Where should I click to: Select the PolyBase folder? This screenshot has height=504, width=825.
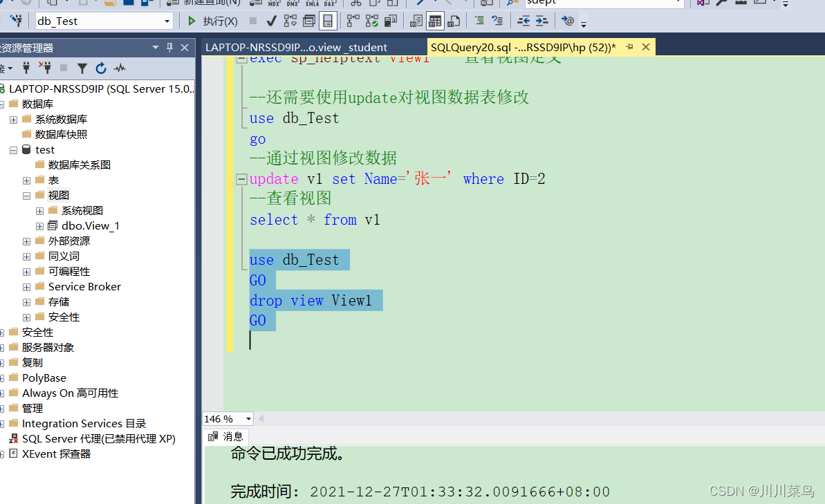[44, 378]
